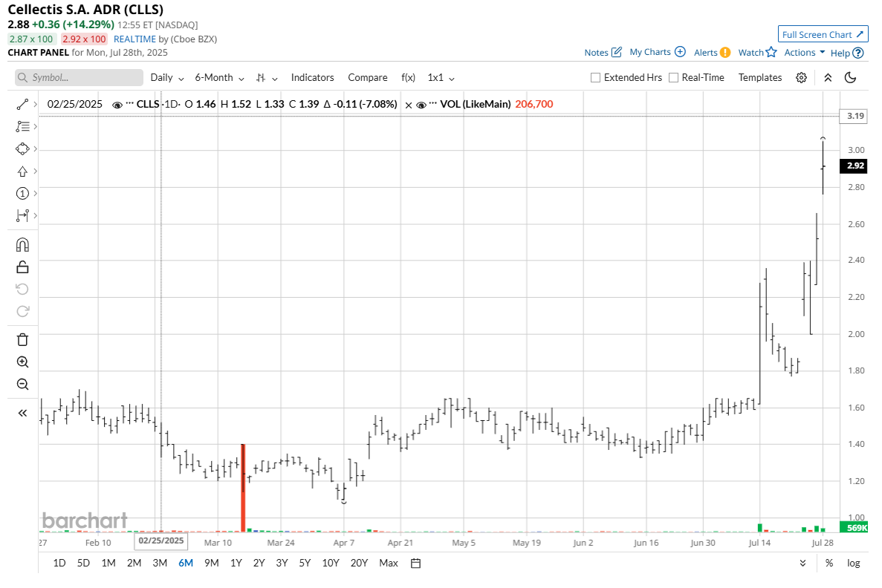This screenshot has height=588, width=882.
Task: Open the Templates menu
Action: pos(760,77)
